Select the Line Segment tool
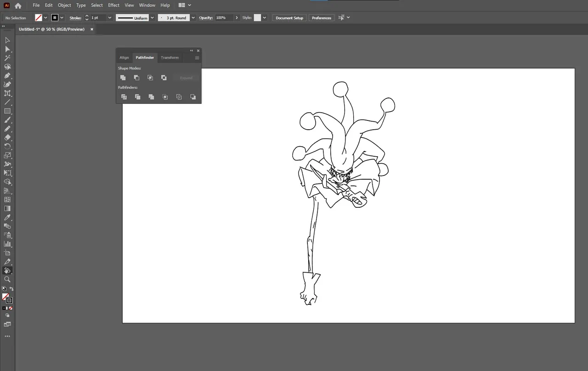Viewport: 588px width, 371px height. click(x=7, y=102)
